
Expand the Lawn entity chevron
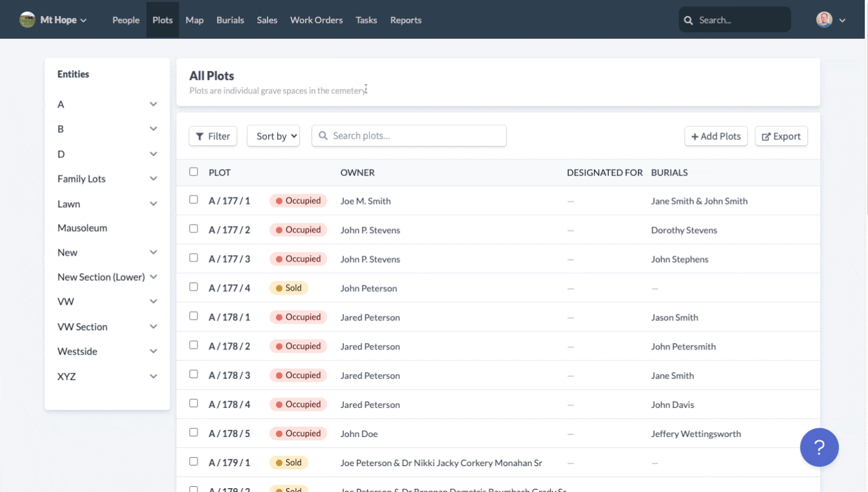[154, 204]
